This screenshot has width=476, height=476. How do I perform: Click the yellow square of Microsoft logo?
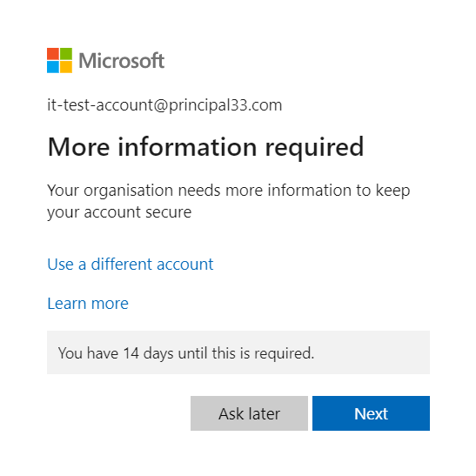pyautogui.click(x=66, y=67)
